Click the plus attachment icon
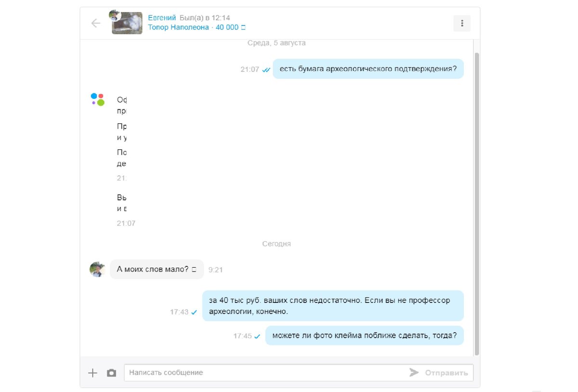578x392 pixels. click(92, 373)
